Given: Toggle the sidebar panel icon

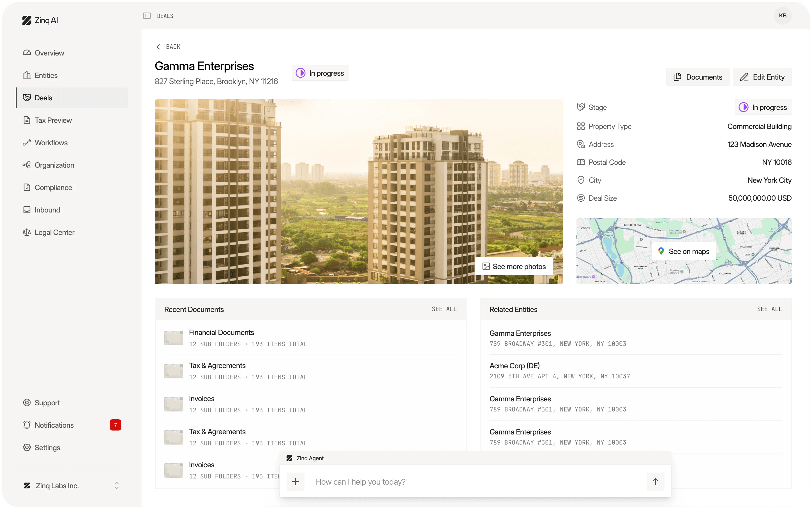Looking at the screenshot, I should click(x=147, y=16).
